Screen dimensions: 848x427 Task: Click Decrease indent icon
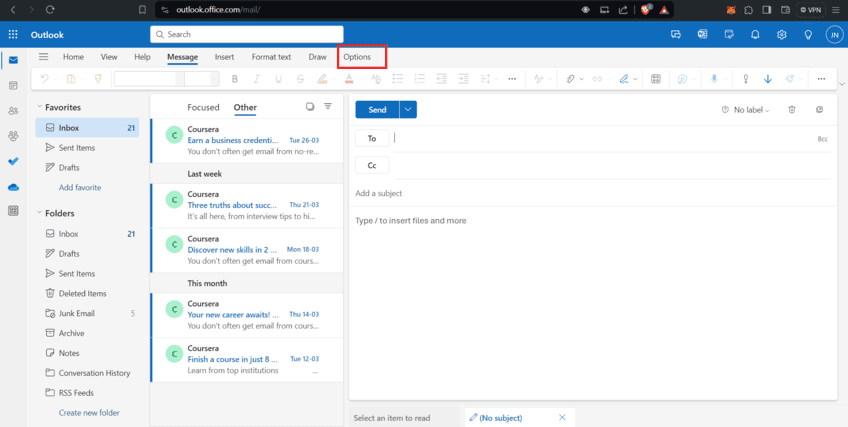click(441, 79)
